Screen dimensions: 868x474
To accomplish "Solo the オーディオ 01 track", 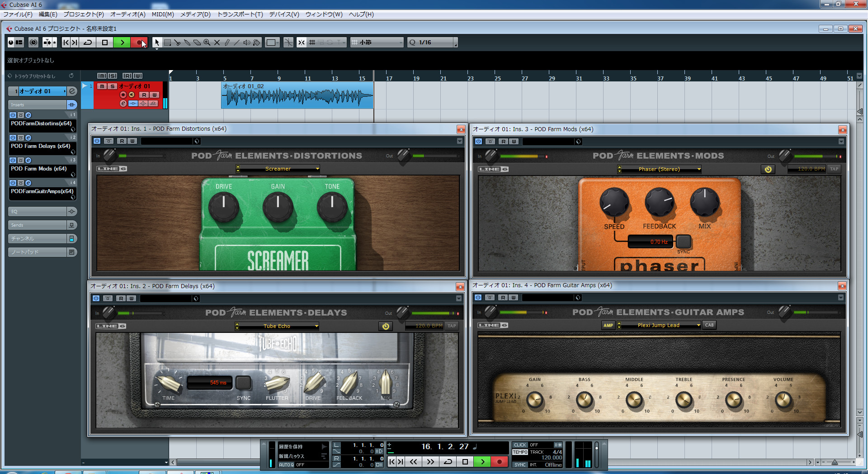I will click(x=112, y=86).
